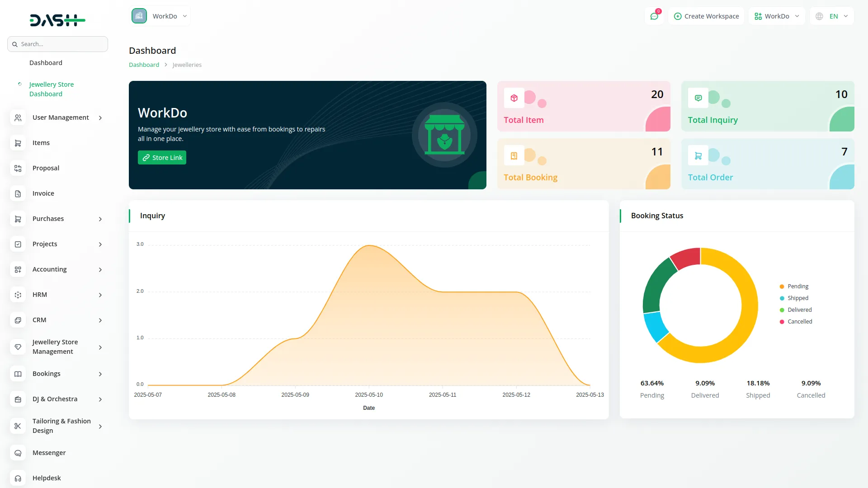
Task: Toggle the Pending legend entry in Booking Status
Action: pyautogui.click(x=797, y=286)
